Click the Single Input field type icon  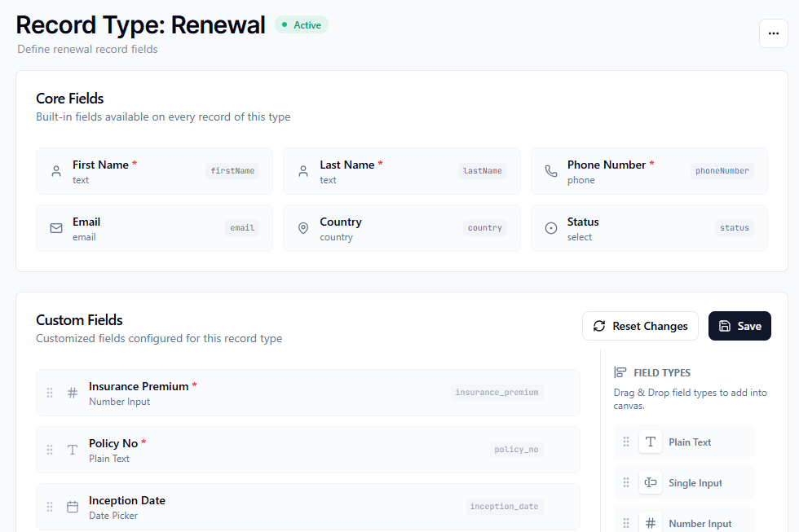click(x=651, y=482)
